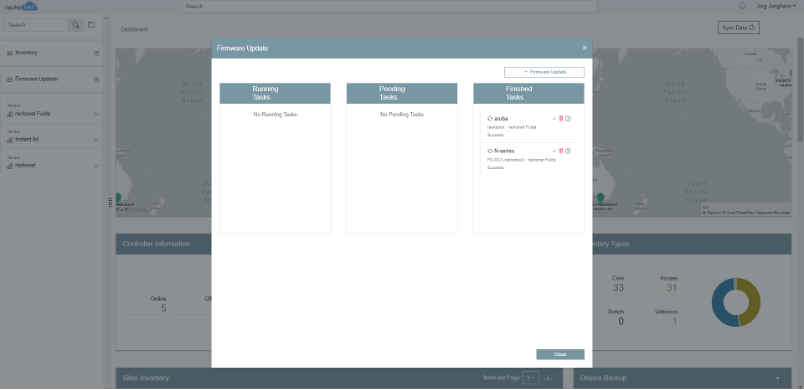This screenshot has width=804, height=390.
Task: Open the notifications bell
Action: (x=741, y=6)
